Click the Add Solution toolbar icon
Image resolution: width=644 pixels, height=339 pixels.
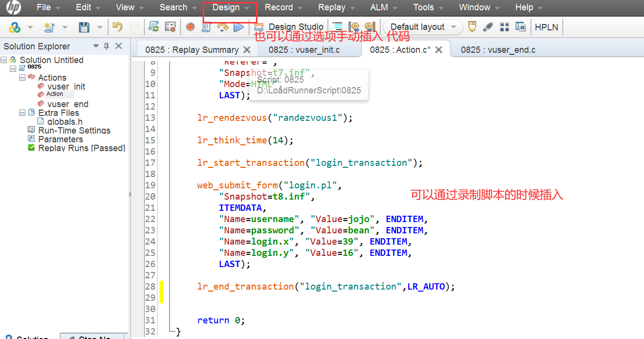(x=15, y=27)
